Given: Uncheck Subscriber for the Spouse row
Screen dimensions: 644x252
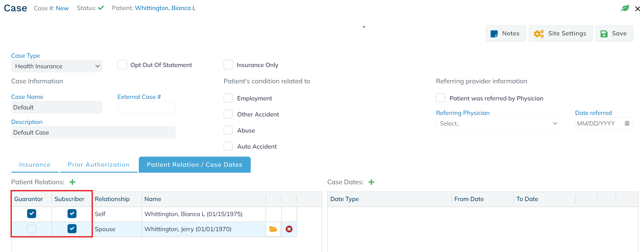Looking at the screenshot, I should point(72,229).
